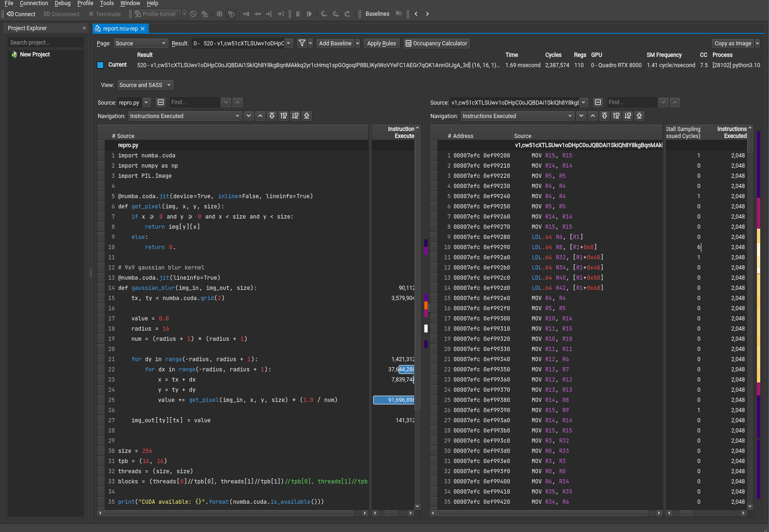Open the Debug menu
Image resolution: width=769 pixels, height=532 pixels.
(63, 3)
